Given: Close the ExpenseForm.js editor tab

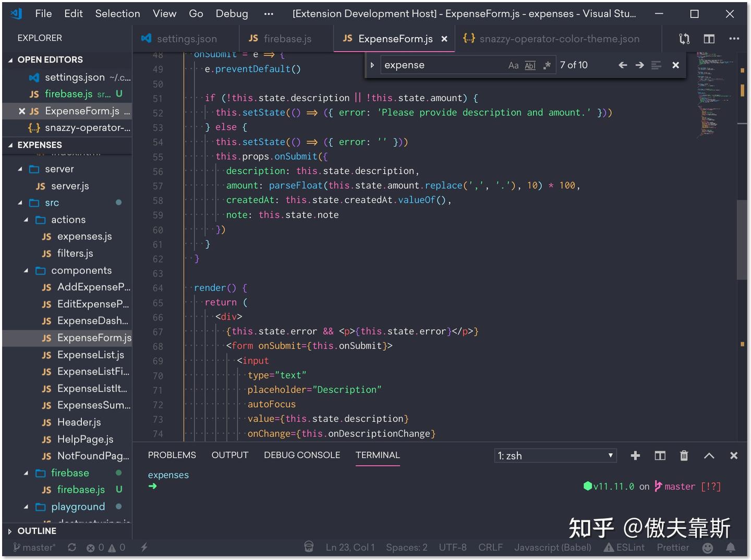Looking at the screenshot, I should (444, 39).
